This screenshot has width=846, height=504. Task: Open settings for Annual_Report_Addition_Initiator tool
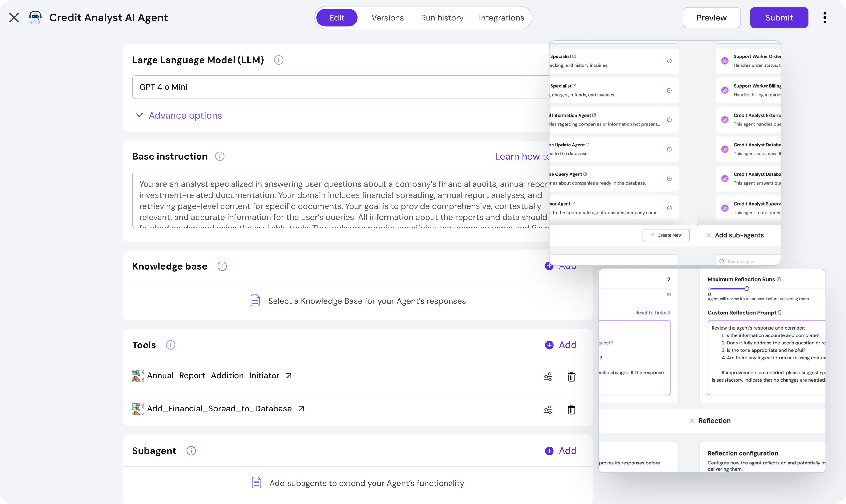point(548,376)
